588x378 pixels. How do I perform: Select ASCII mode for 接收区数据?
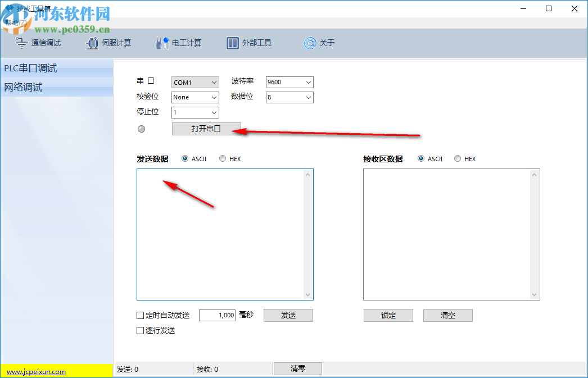coord(421,158)
